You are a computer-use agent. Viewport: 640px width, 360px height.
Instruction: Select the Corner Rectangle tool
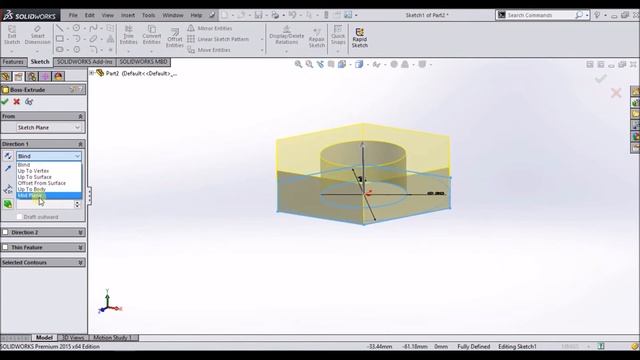point(60,39)
